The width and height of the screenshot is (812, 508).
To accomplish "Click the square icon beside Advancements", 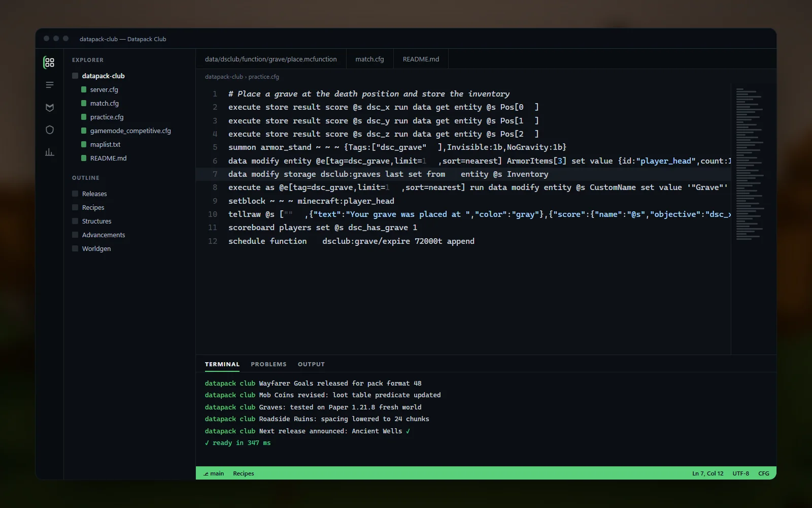I will pyautogui.click(x=75, y=235).
